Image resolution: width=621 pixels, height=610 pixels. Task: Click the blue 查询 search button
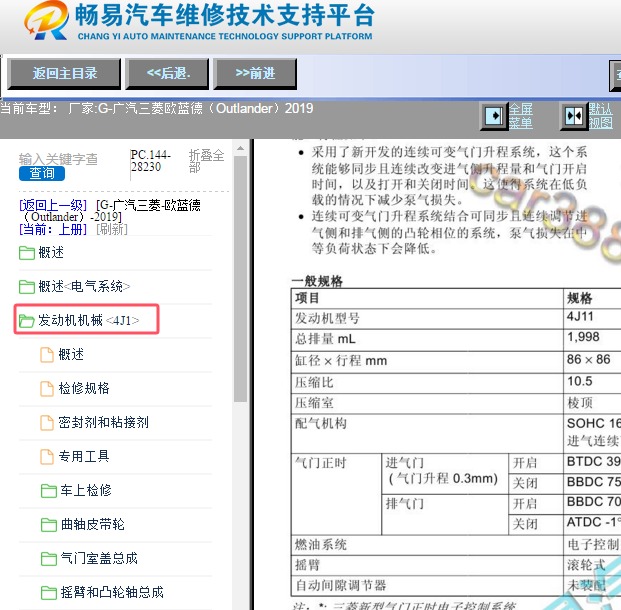coord(42,173)
